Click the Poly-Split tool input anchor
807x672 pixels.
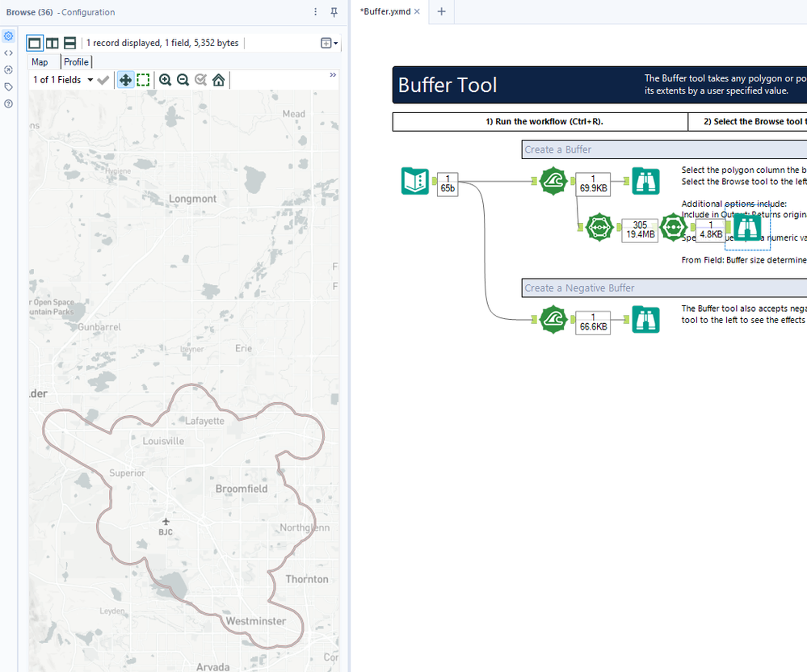581,227
